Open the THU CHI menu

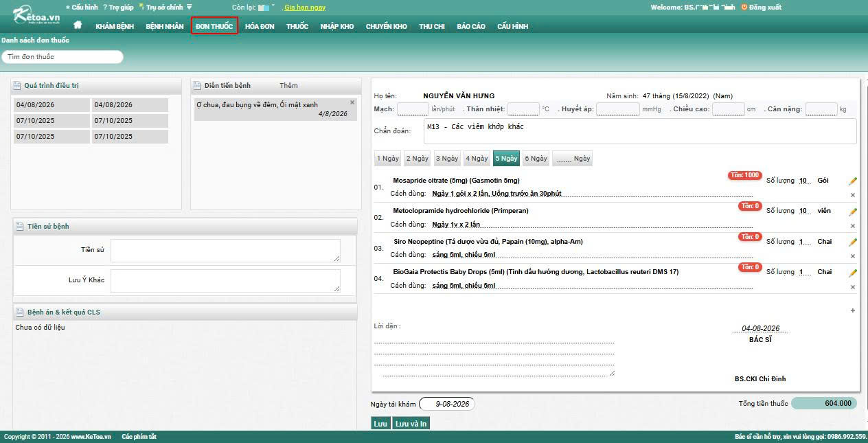[432, 26]
